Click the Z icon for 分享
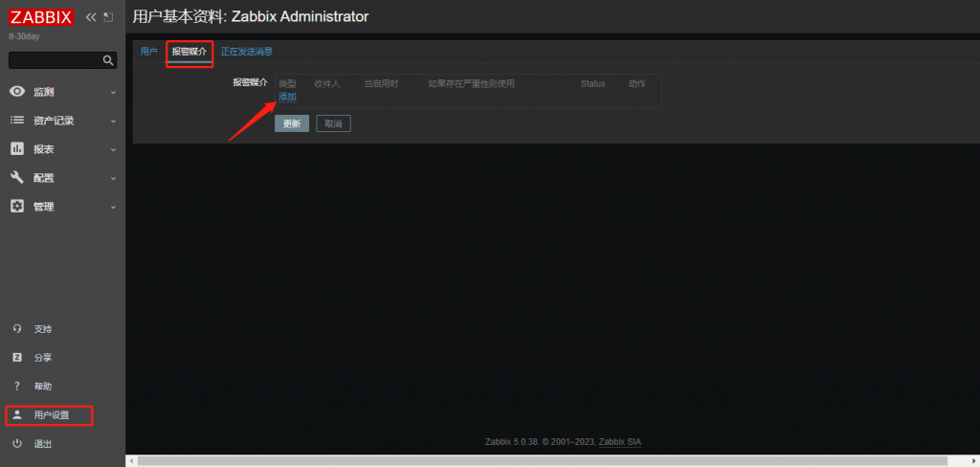 point(17,358)
